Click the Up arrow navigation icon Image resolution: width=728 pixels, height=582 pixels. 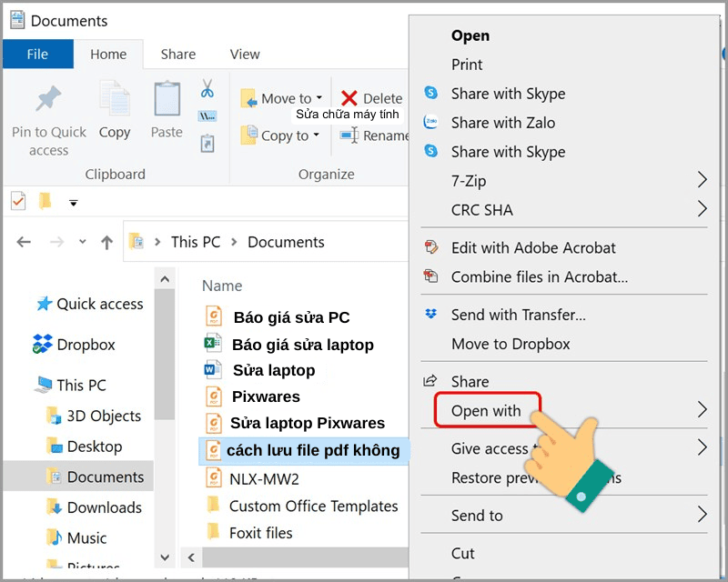point(106,242)
